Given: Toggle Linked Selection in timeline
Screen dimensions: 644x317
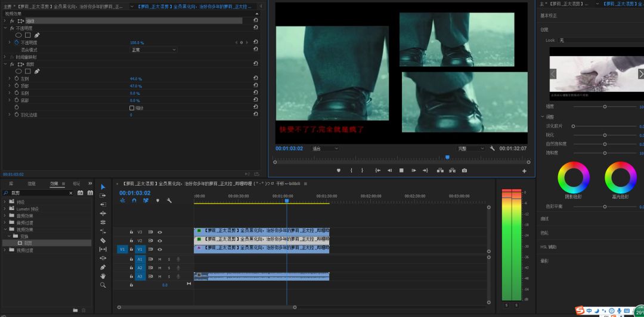Looking at the screenshot, I should point(145,201).
